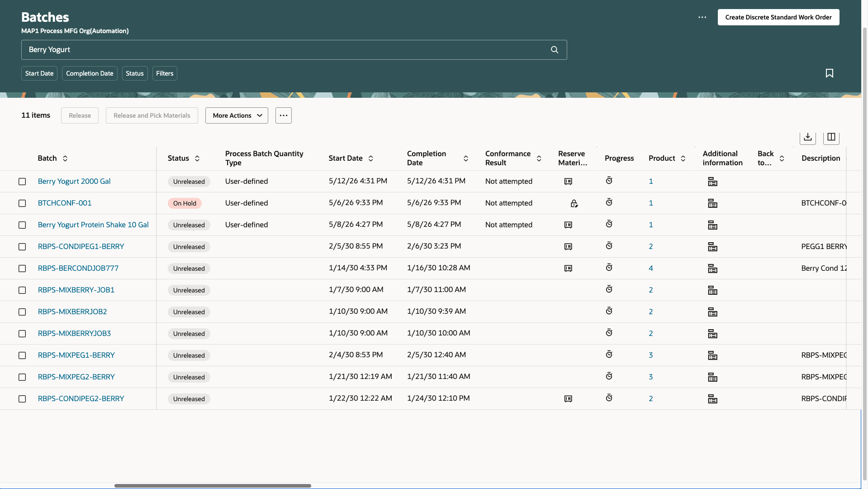Sort by the Batch column arrows

tap(65, 158)
